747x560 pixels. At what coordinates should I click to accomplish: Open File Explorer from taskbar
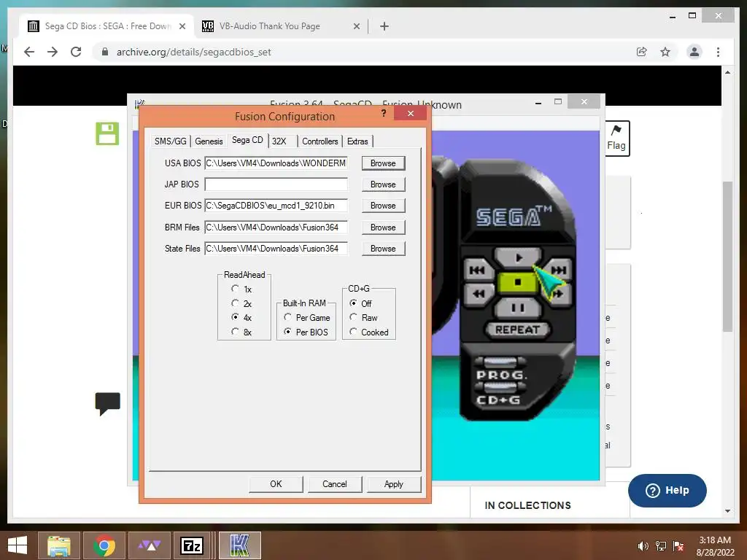coord(59,545)
